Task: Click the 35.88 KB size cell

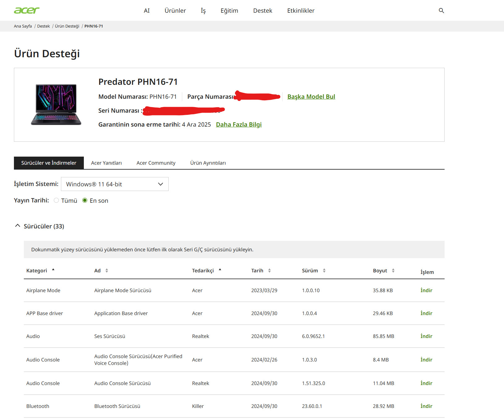Action: tap(383, 290)
